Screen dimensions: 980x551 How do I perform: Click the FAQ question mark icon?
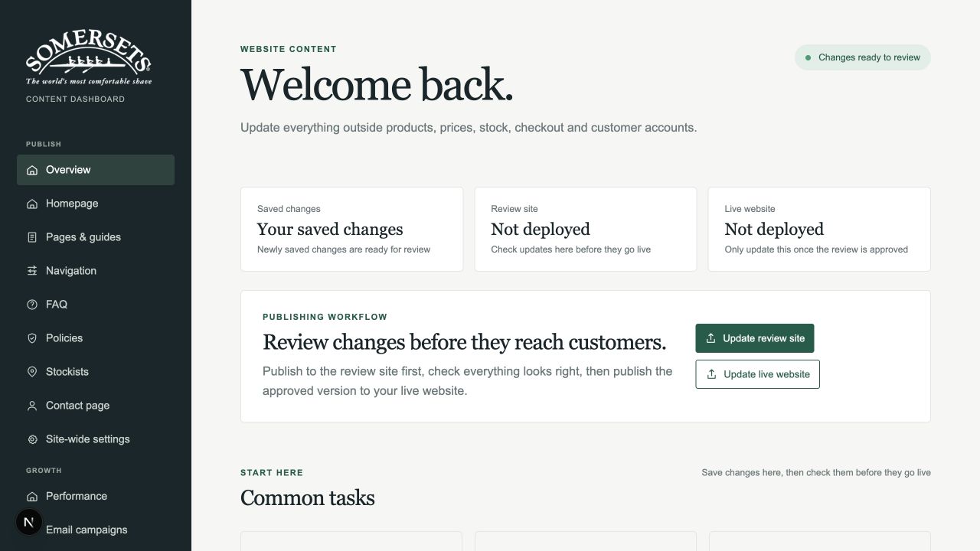(x=32, y=305)
